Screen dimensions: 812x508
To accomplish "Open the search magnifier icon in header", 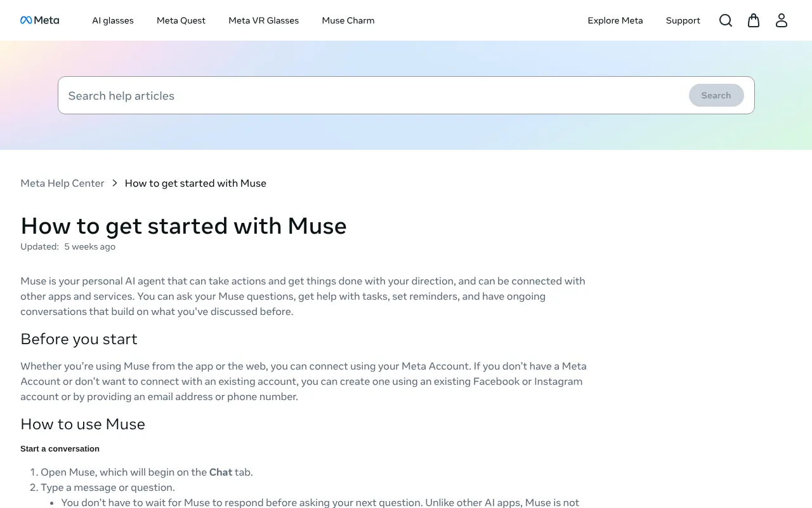I will (726, 20).
